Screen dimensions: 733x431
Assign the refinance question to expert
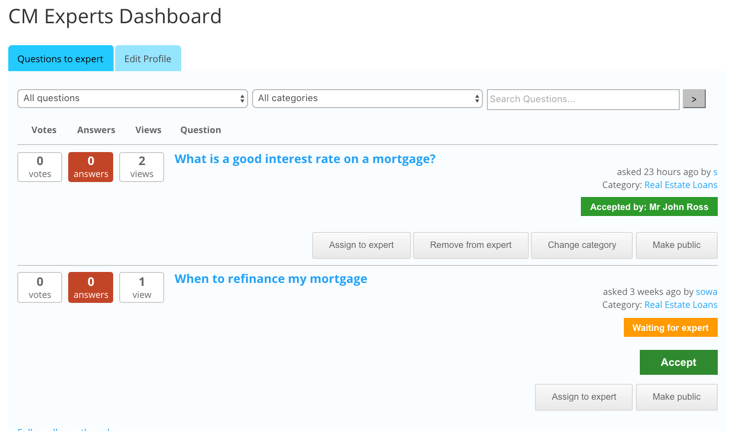click(584, 397)
